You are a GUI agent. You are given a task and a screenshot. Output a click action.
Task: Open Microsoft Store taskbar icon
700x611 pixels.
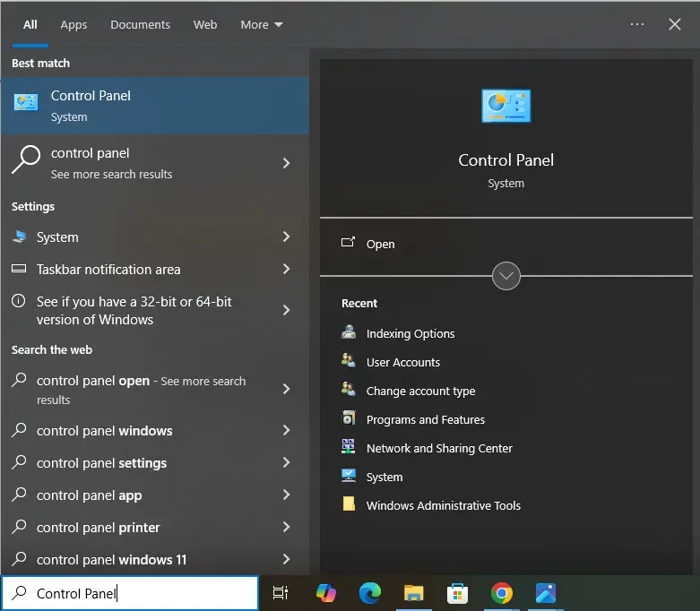click(x=457, y=592)
